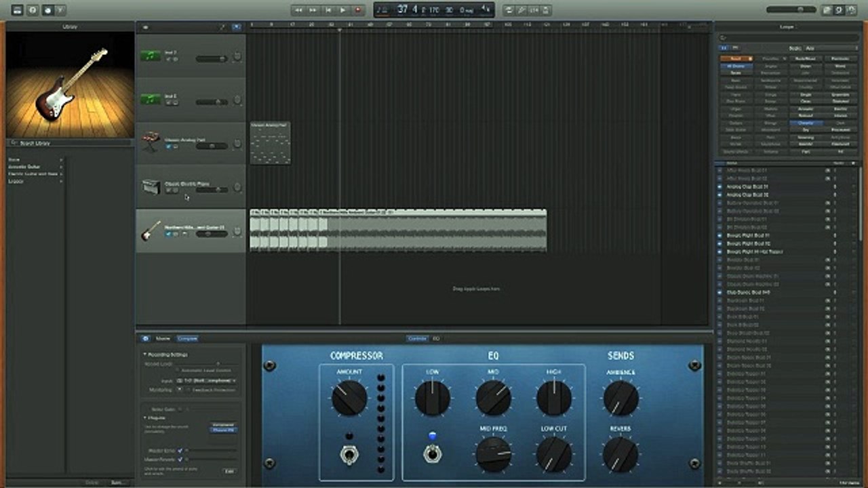868x488 pixels.
Task: Mute the Classic Electric Piano track
Action: pyautogui.click(x=169, y=190)
